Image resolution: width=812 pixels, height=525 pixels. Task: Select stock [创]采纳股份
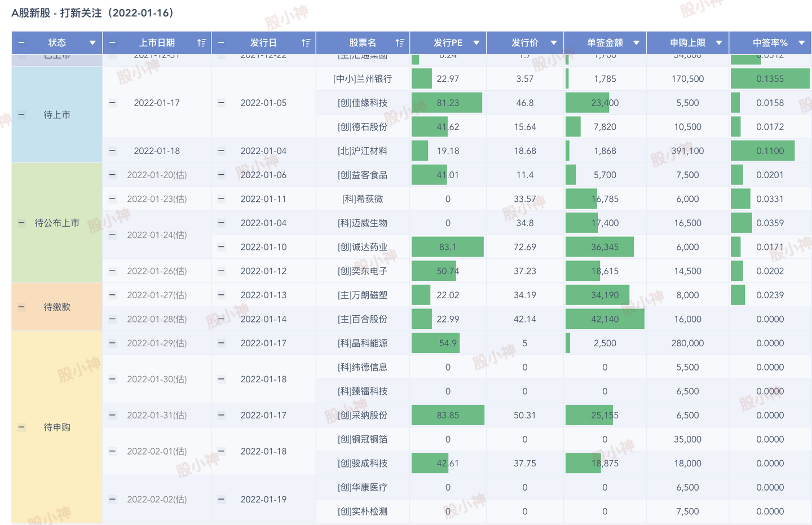point(363,415)
